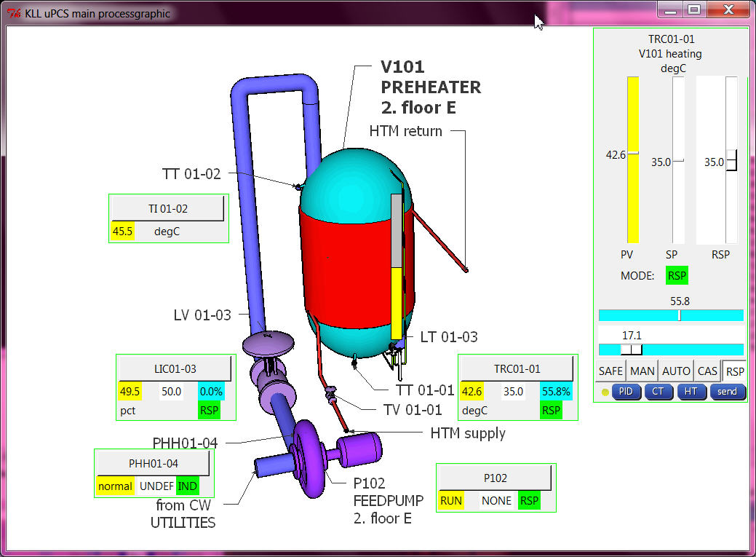The width and height of the screenshot is (756, 557).
Task: Select AUTO controller mode
Action: [x=676, y=371]
